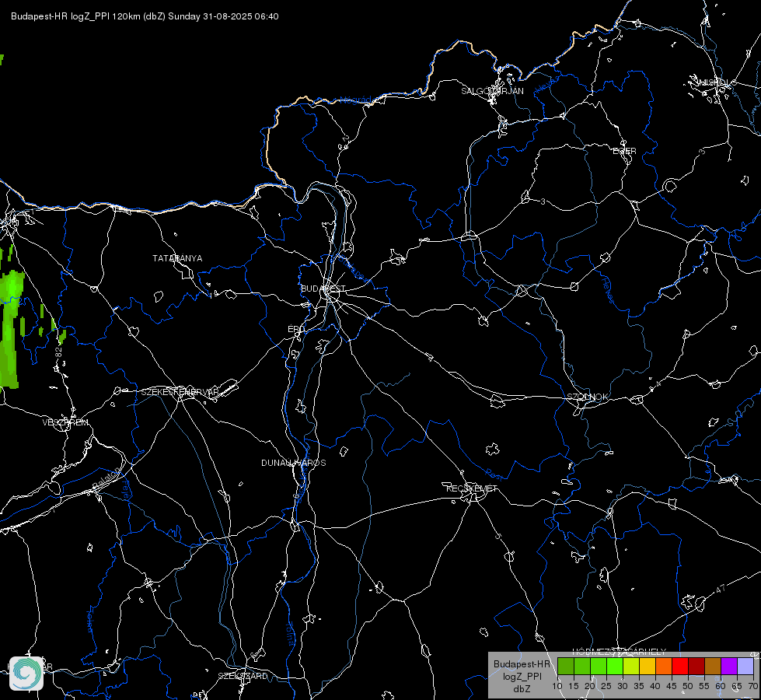Select the brown 55-60 dBZ legend swatch

713,666
